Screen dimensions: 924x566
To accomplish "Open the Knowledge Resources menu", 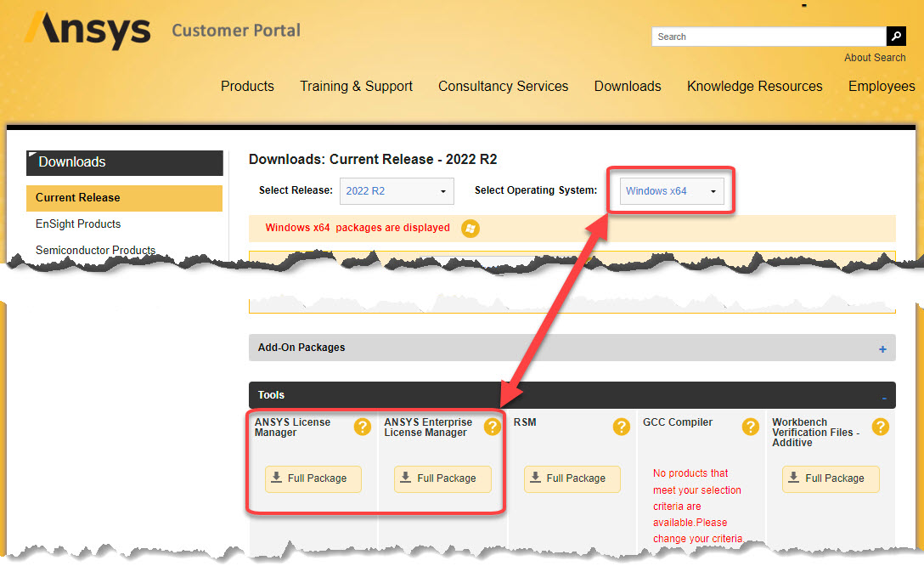I will (x=754, y=86).
